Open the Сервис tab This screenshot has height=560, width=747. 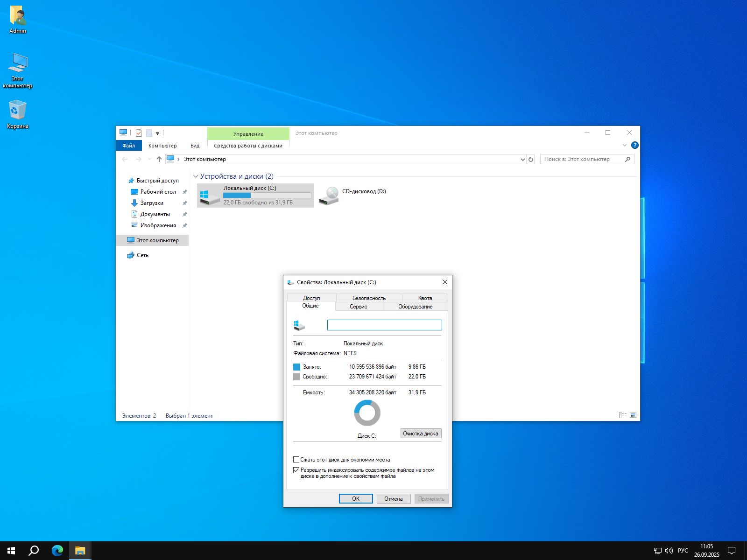click(x=358, y=307)
